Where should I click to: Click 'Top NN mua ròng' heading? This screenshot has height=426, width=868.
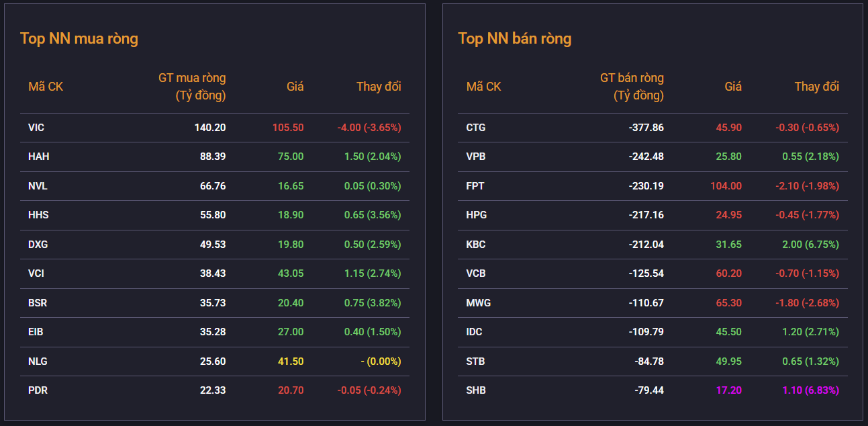pyautogui.click(x=79, y=38)
